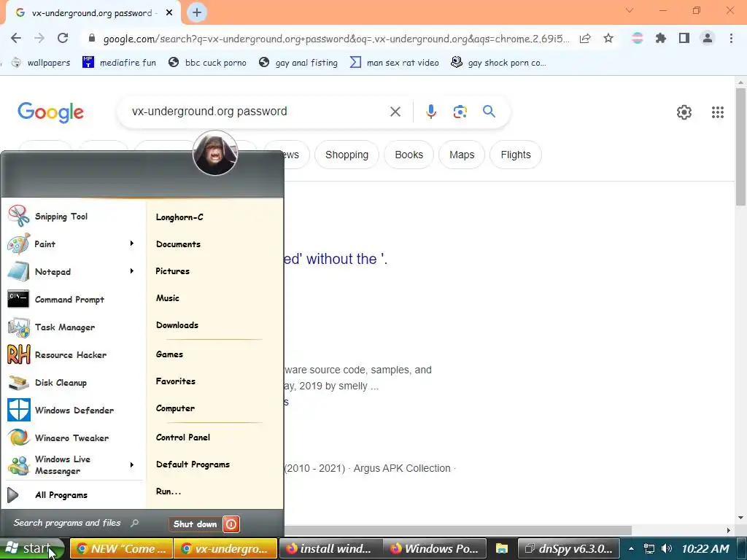This screenshot has width=747, height=560.
Task: Click the Google logo
Action: (x=50, y=112)
